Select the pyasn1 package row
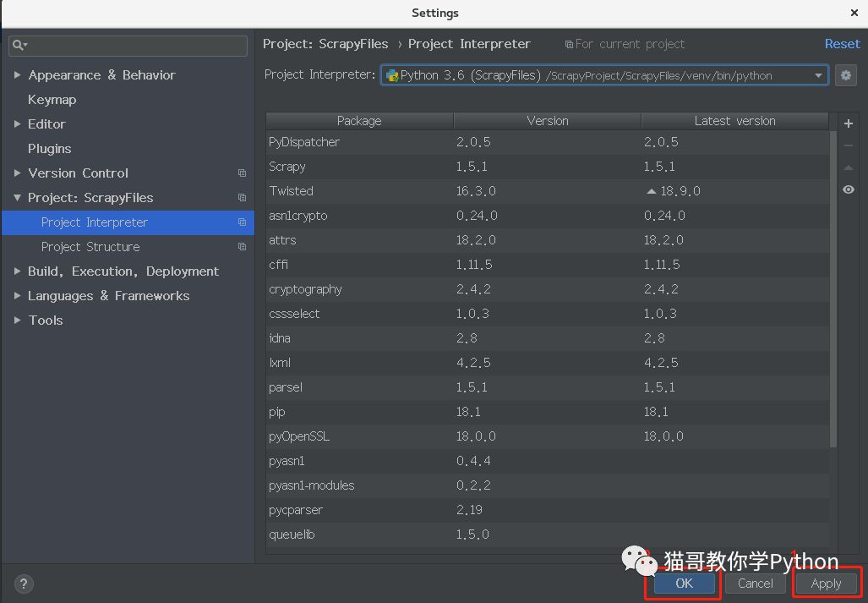Screen dimensions: 868x603 pos(548,461)
